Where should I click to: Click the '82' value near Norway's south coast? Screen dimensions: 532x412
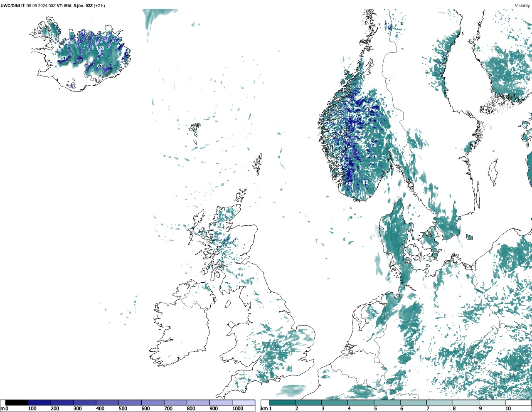pyautogui.click(x=365, y=182)
